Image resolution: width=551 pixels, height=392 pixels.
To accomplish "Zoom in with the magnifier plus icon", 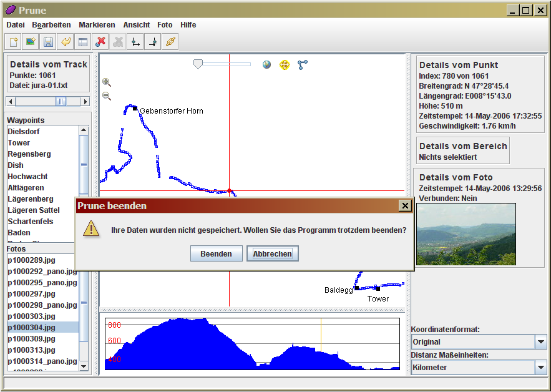I will click(x=107, y=82).
